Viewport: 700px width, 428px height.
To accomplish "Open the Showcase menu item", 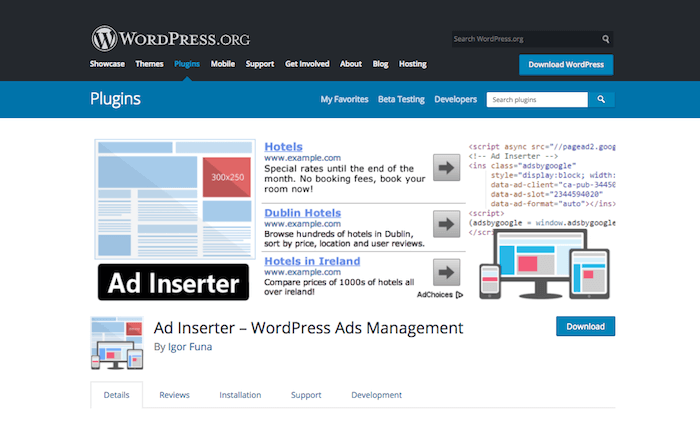I will (x=107, y=64).
